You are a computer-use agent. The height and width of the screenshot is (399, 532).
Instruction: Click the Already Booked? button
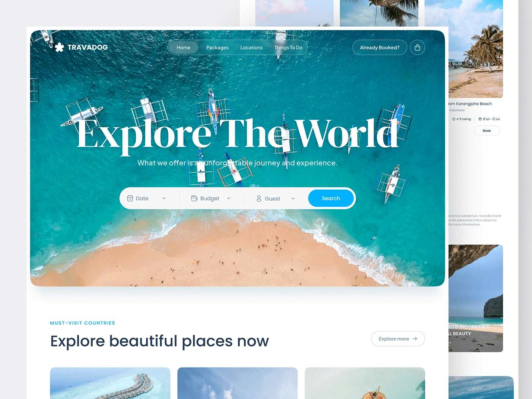pyautogui.click(x=380, y=47)
